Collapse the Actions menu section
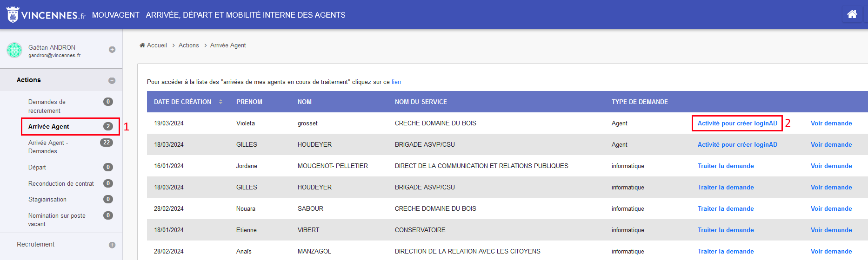 [x=112, y=80]
